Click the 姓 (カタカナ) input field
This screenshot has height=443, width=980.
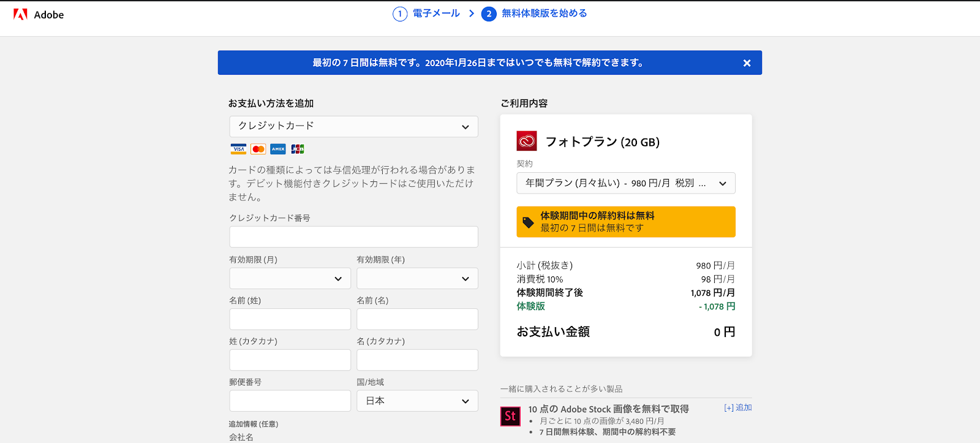tap(290, 360)
